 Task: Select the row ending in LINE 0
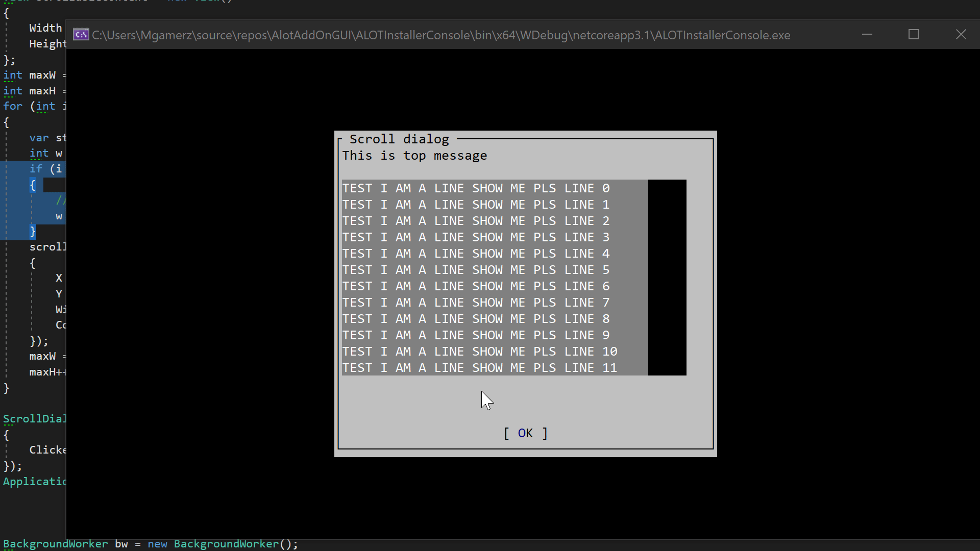[495, 188]
